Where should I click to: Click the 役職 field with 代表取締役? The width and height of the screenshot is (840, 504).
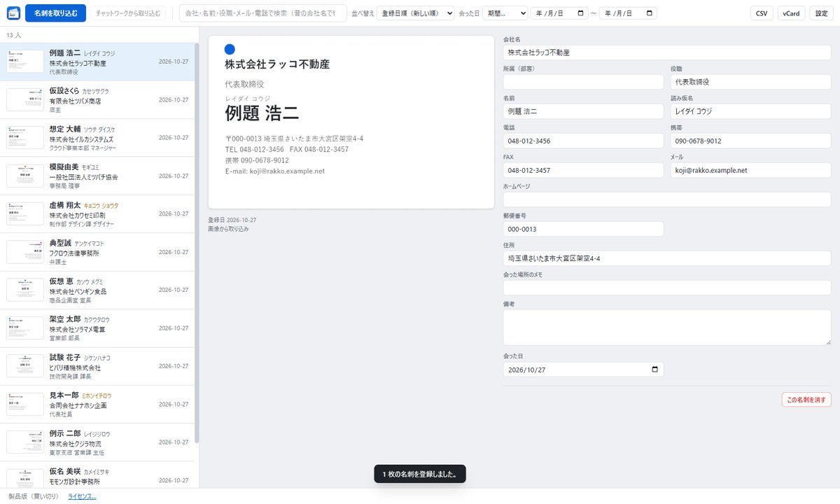click(x=751, y=82)
